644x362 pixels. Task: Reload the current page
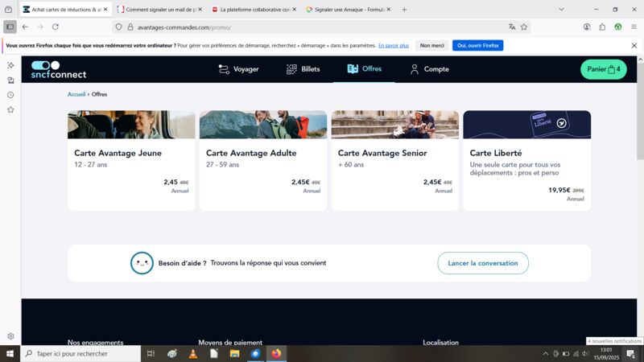[56, 27]
